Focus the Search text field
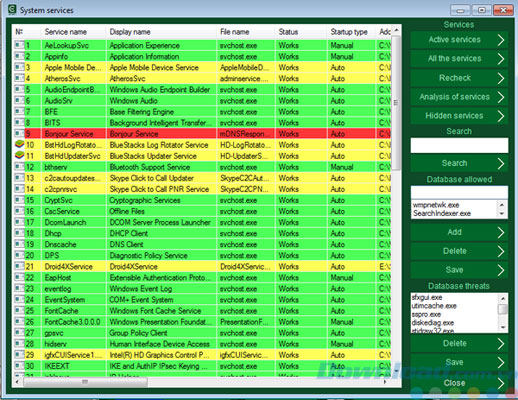The image size is (518, 400). pos(459,145)
